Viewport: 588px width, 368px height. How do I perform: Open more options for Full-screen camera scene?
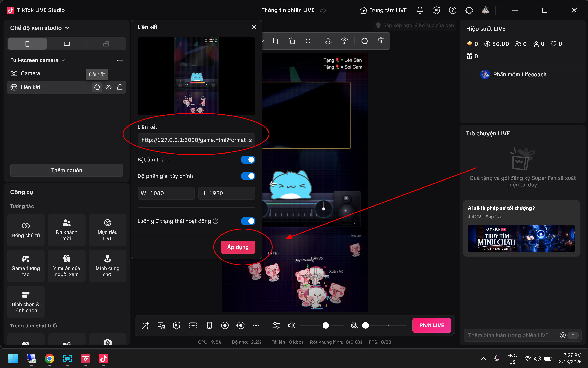[x=120, y=60]
